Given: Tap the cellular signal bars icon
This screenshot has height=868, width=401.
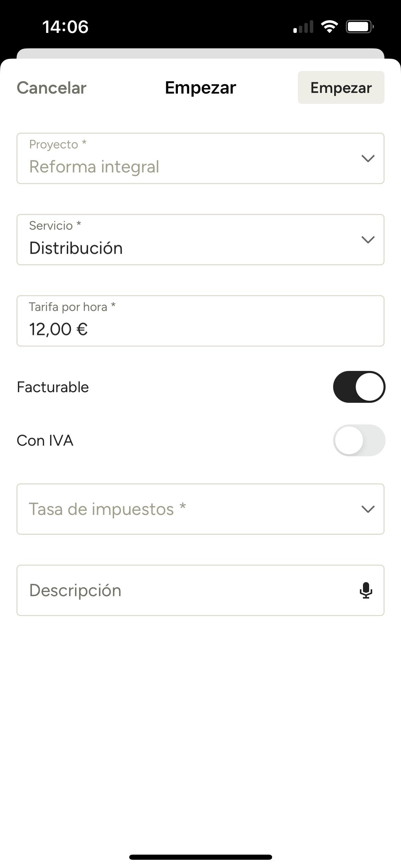Looking at the screenshot, I should click(303, 27).
